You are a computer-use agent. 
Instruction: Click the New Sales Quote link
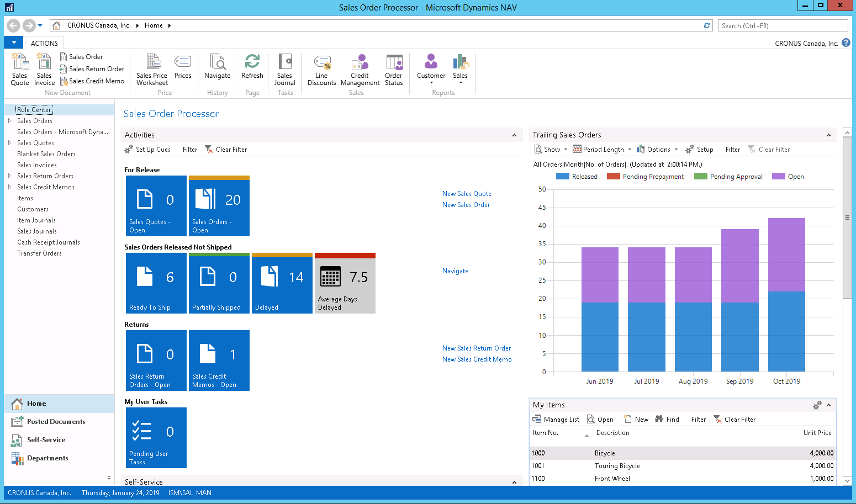(x=467, y=194)
